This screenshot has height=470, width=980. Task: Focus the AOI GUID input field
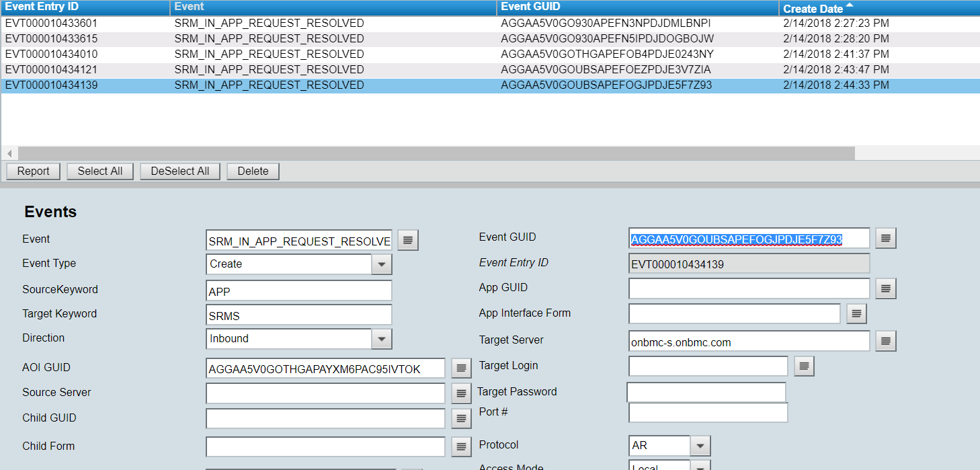326,368
